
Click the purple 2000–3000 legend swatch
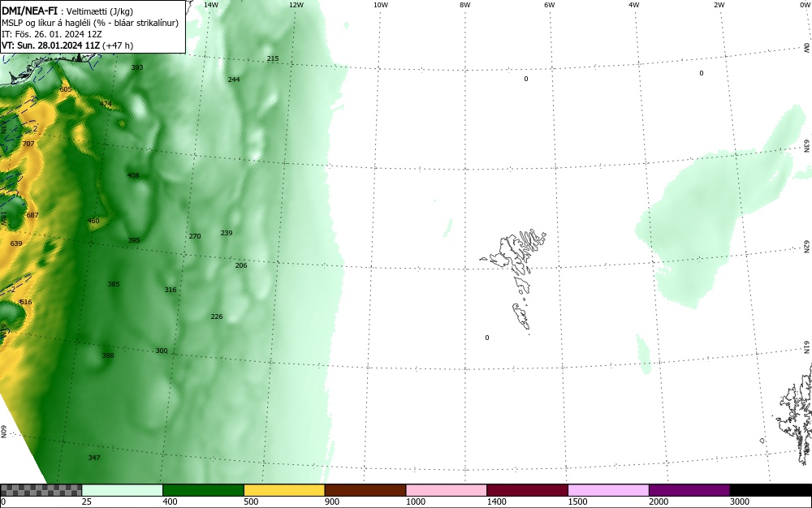689,490
